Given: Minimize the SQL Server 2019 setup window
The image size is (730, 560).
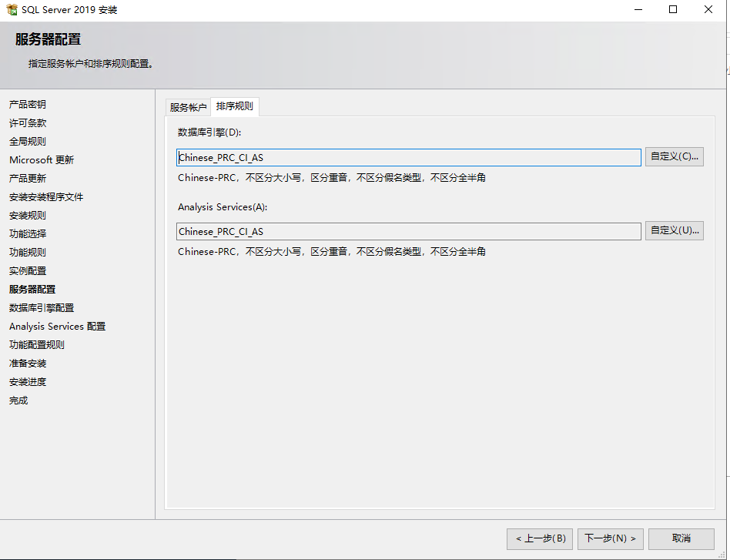Looking at the screenshot, I should point(638,9).
